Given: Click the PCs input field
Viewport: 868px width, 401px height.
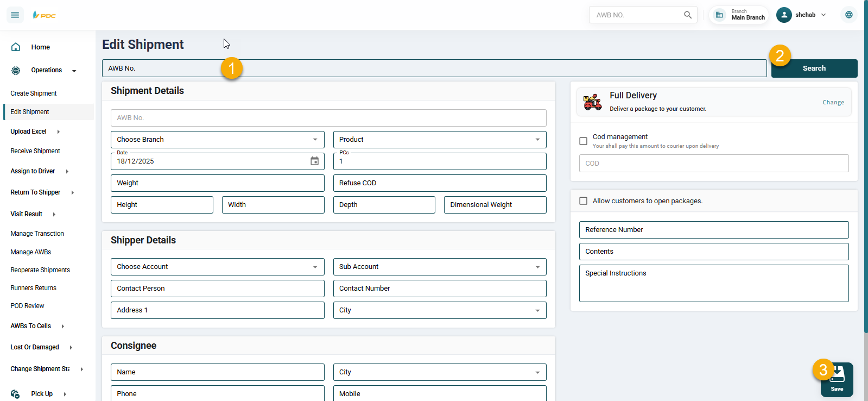Looking at the screenshot, I should [440, 161].
